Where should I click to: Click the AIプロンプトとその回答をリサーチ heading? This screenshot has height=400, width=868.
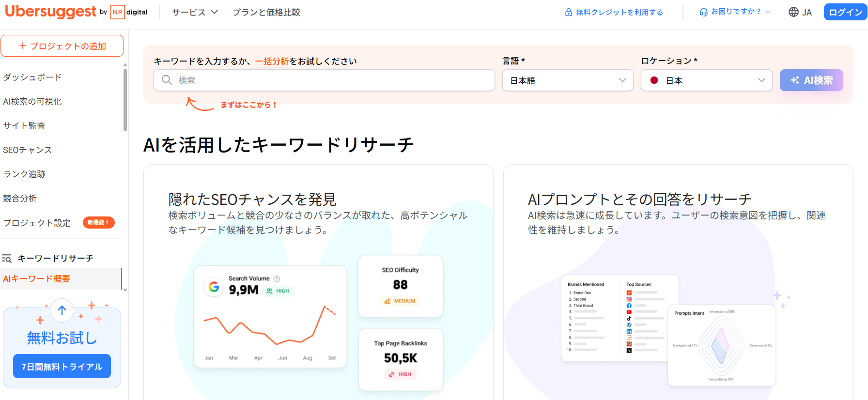pos(640,199)
